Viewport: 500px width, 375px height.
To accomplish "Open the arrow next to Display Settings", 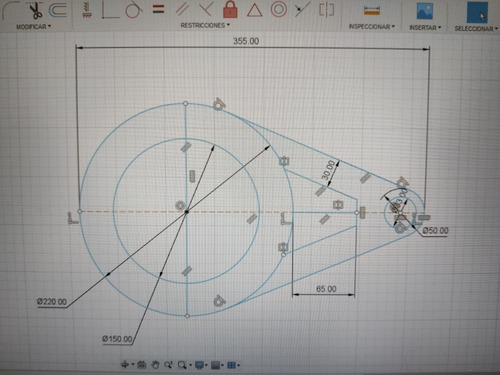I will (206, 366).
